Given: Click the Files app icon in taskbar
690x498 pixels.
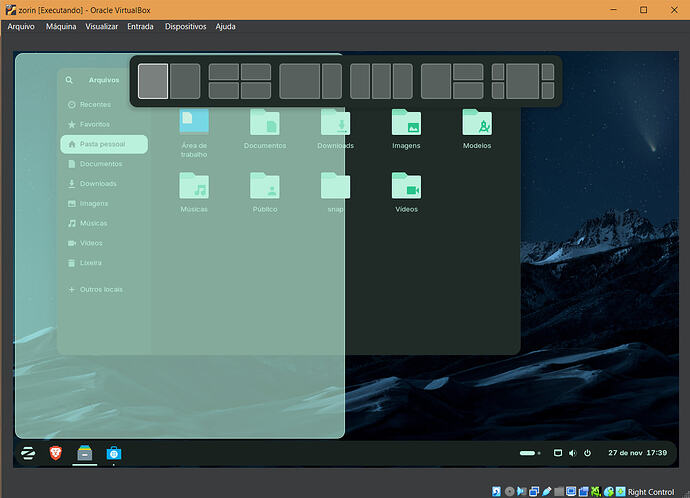Looking at the screenshot, I should click(x=86, y=453).
